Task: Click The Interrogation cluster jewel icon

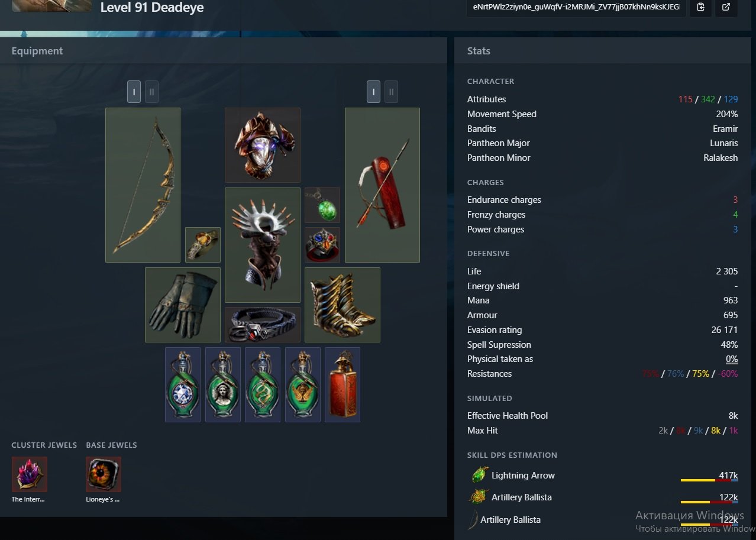Action: (x=30, y=474)
